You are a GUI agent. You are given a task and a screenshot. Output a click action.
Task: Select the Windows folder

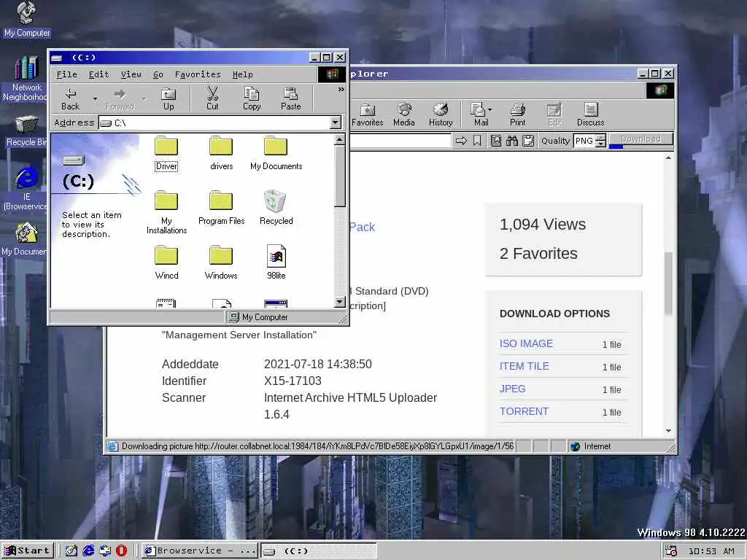tap(221, 262)
